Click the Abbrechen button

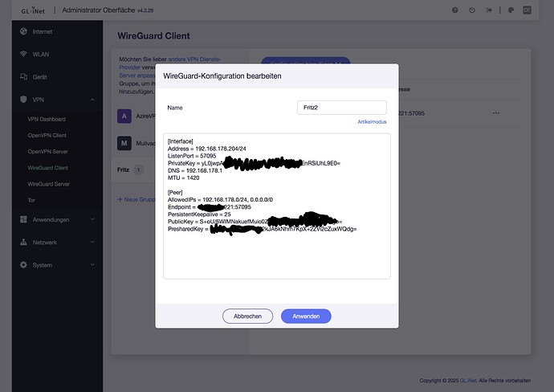(247, 316)
